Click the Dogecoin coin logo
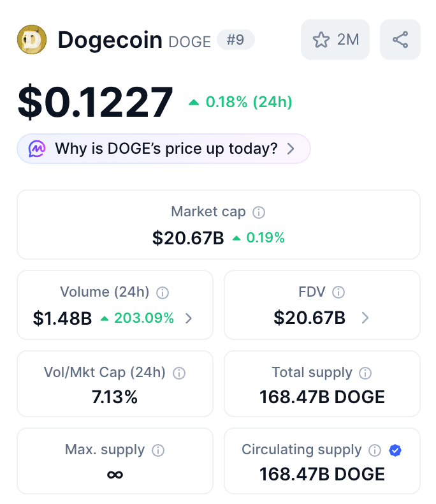Screen dimensions: 436x504 click(31, 40)
